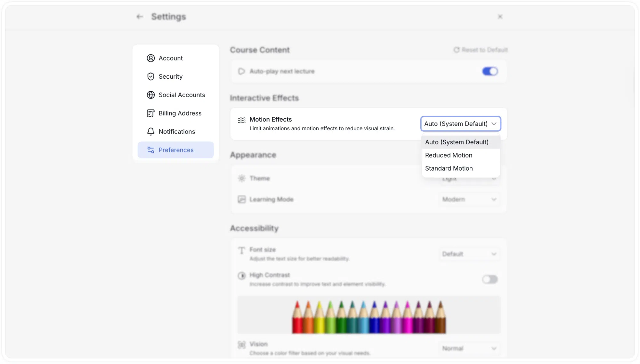Viewport: 640px width, 364px height.
Task: Switch to Notifications settings
Action: 175,132
